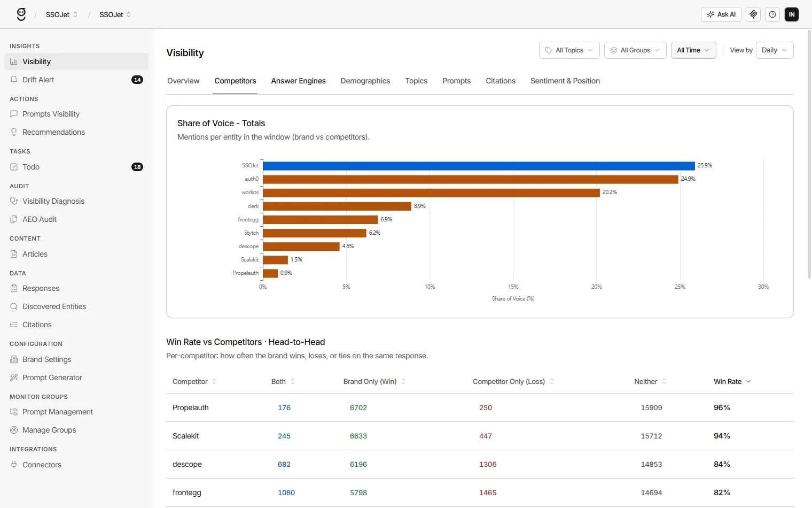This screenshot has height=508, width=812.
Task: Click the page vertical scrollbar
Action: (809, 155)
